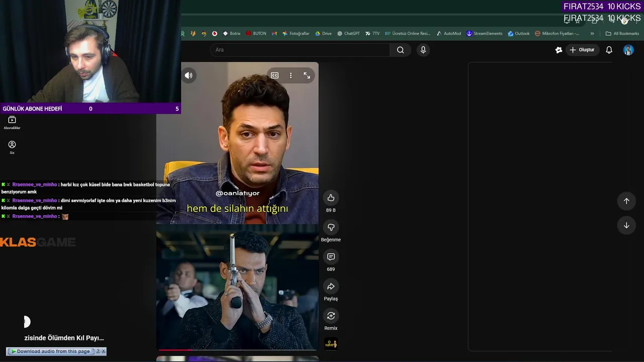644x362 pixels.
Task: Open the Remix option for this Short
Action: 331,316
